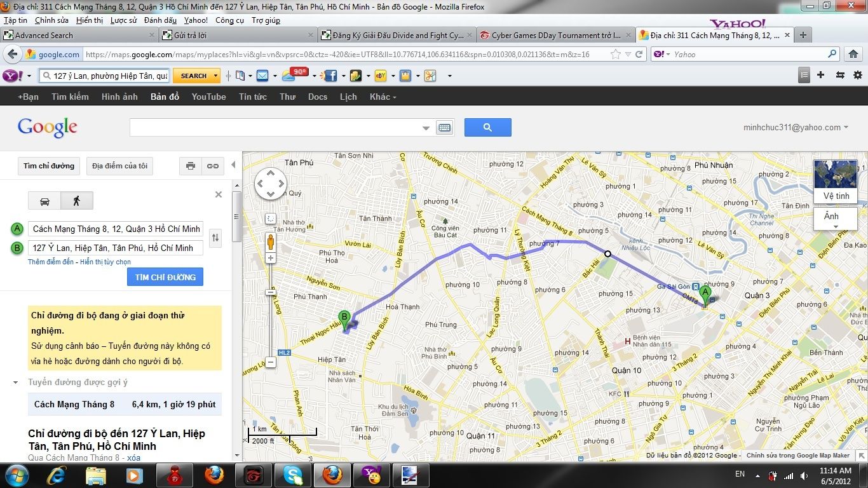868x488 pixels.
Task: Open Internet Explorer from taskbar
Action: pos(57,475)
